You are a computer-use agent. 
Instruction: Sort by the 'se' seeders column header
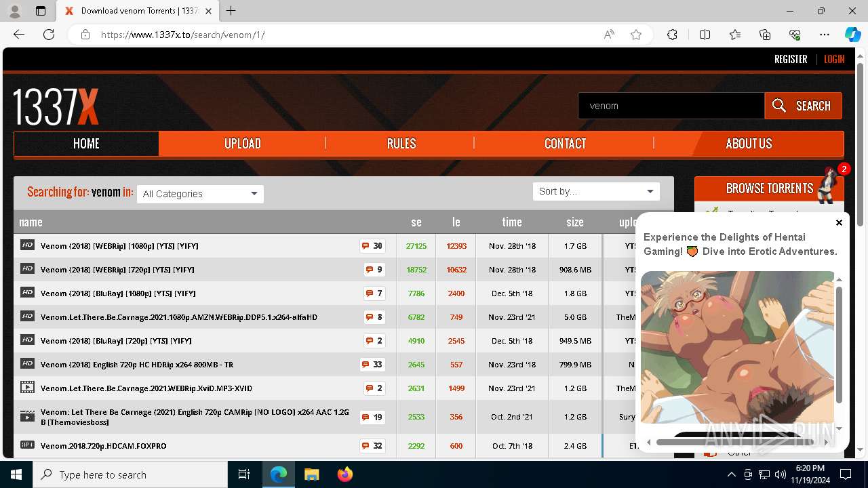click(x=416, y=222)
